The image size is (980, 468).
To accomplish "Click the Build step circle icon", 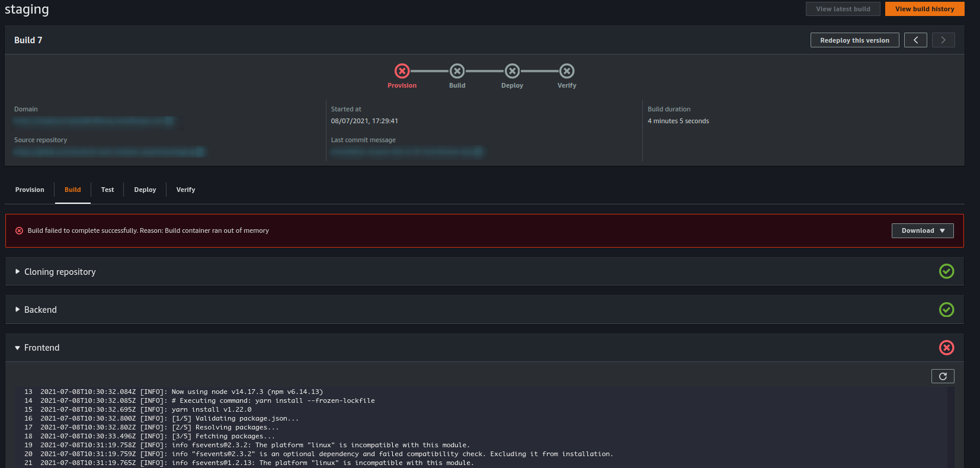I will pyautogui.click(x=457, y=71).
